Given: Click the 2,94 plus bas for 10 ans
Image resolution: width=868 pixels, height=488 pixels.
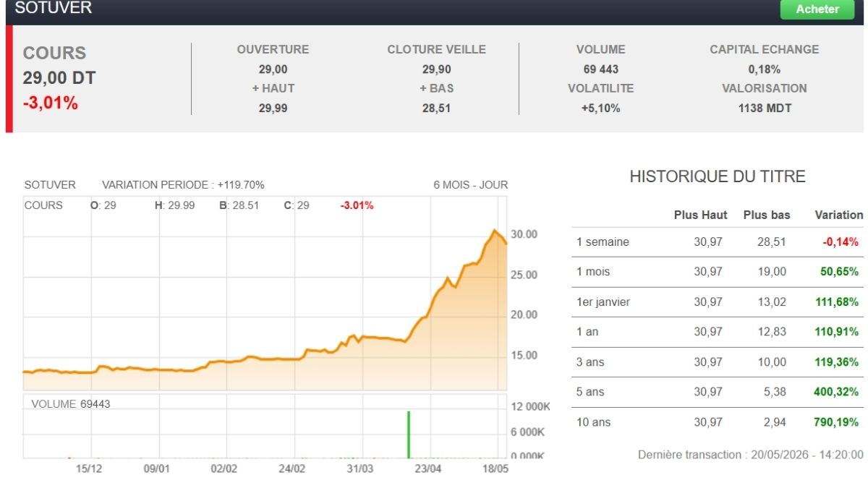Looking at the screenshot, I should pos(775,422).
